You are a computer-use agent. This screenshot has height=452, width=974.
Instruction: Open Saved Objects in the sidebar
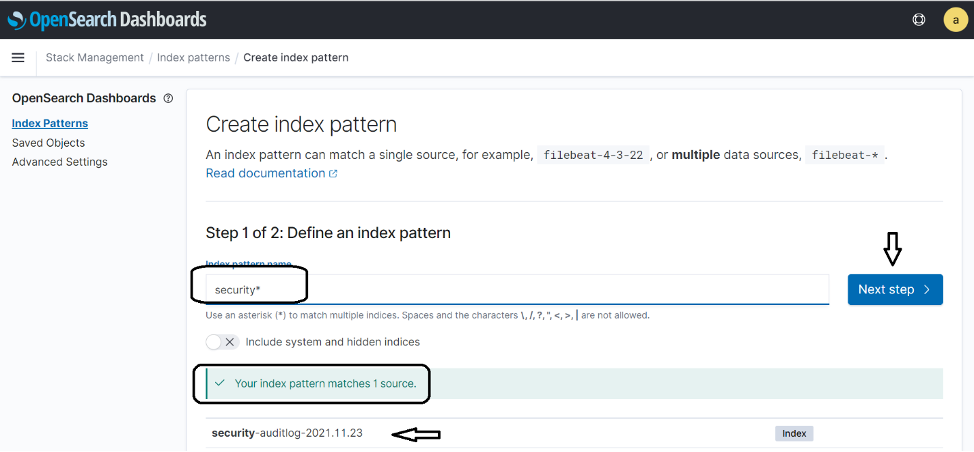(48, 143)
